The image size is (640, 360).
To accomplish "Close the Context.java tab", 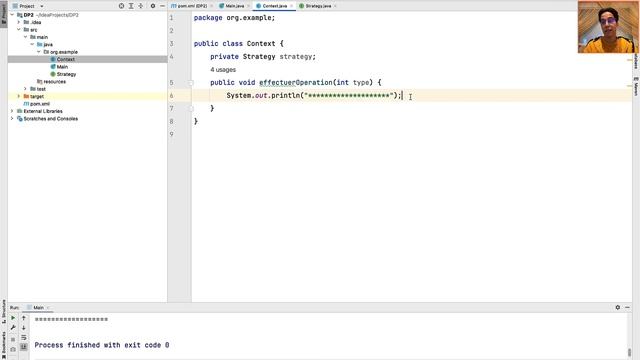I will tap(291, 6).
